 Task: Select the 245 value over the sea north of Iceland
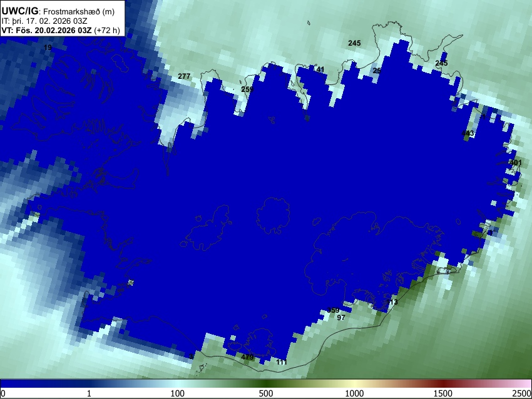tap(354, 43)
